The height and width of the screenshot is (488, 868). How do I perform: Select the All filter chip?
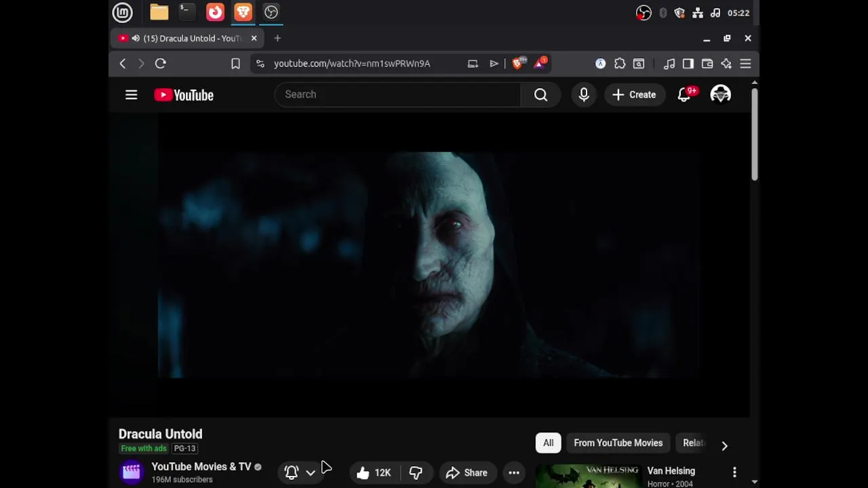pyautogui.click(x=548, y=443)
